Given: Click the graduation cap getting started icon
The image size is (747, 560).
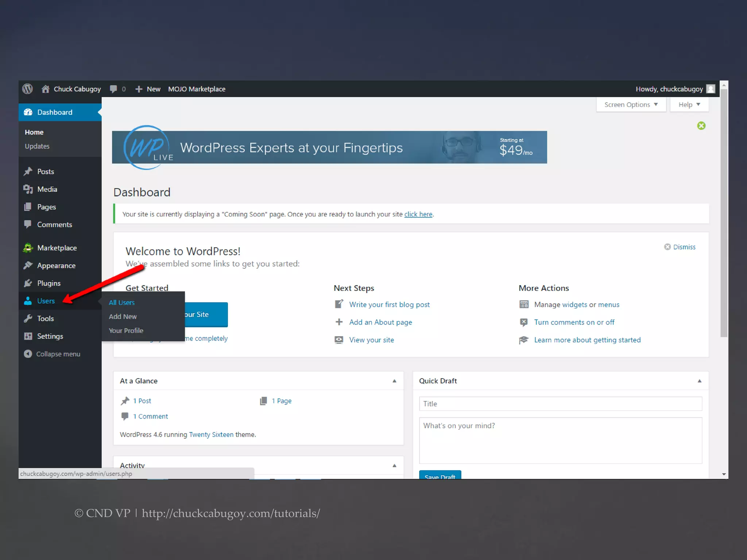Looking at the screenshot, I should click(x=524, y=340).
